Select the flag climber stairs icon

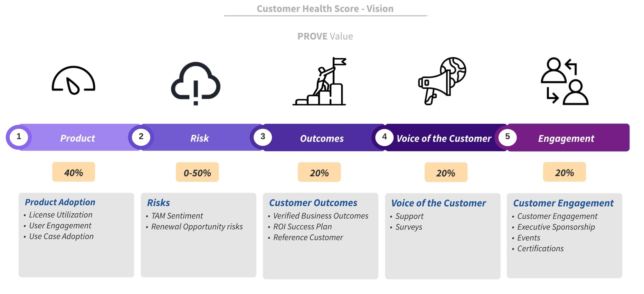coord(319,81)
